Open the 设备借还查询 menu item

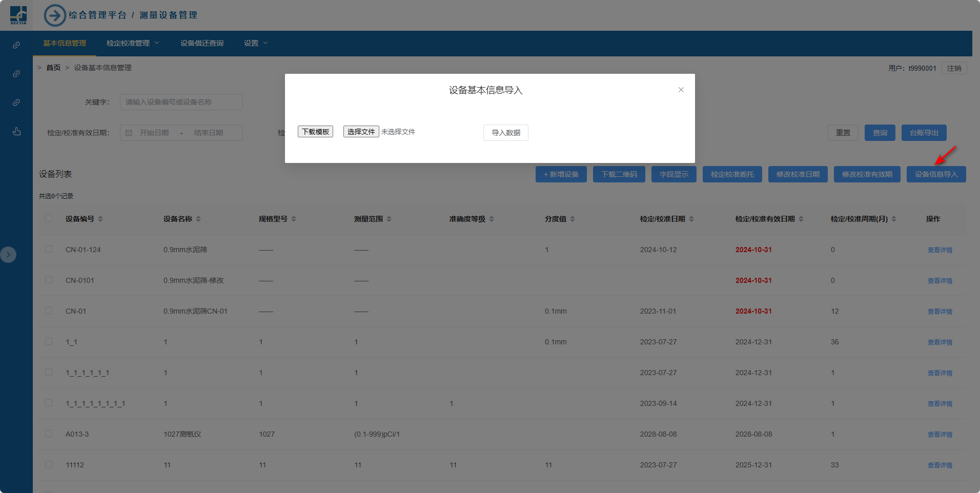pos(202,43)
